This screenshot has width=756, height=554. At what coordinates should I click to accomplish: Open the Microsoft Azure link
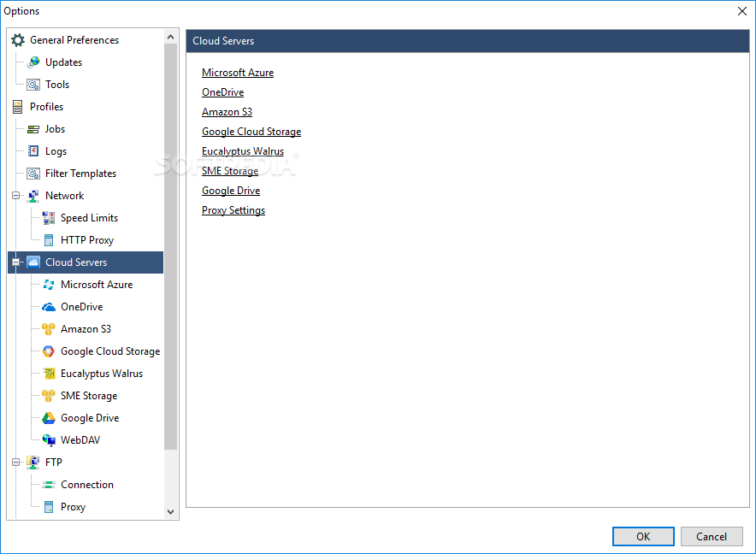click(238, 73)
